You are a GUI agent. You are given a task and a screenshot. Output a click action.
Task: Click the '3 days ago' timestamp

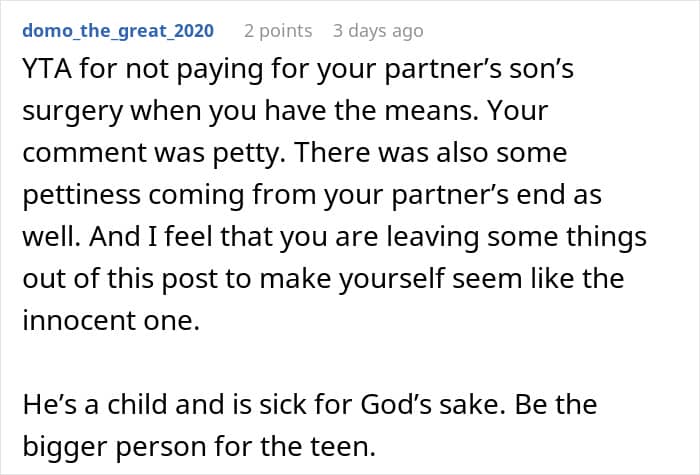click(378, 31)
